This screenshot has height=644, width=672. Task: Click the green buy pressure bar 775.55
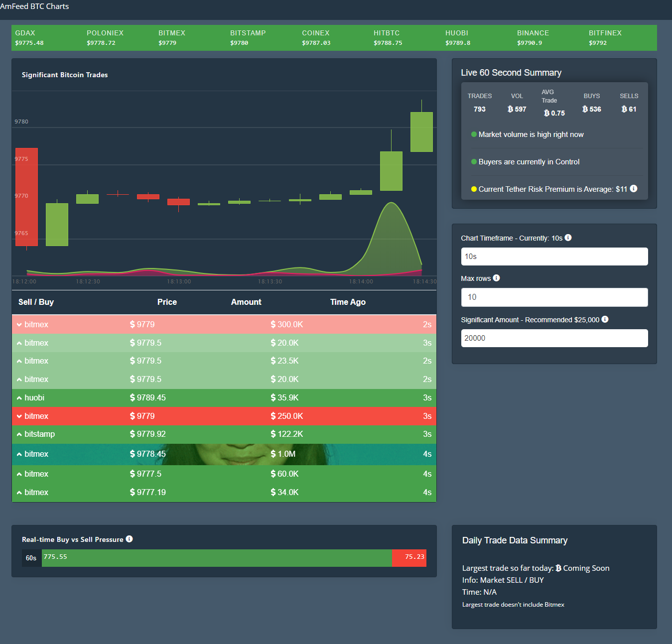pyautogui.click(x=217, y=558)
